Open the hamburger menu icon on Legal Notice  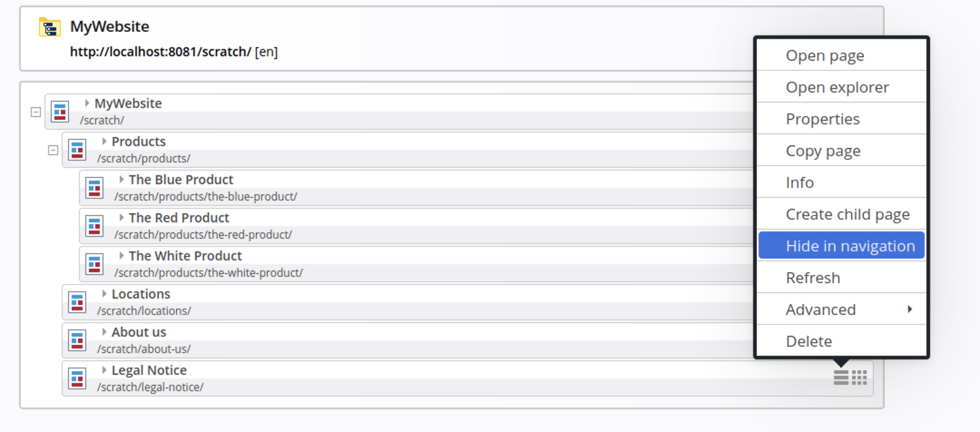pyautogui.click(x=841, y=378)
